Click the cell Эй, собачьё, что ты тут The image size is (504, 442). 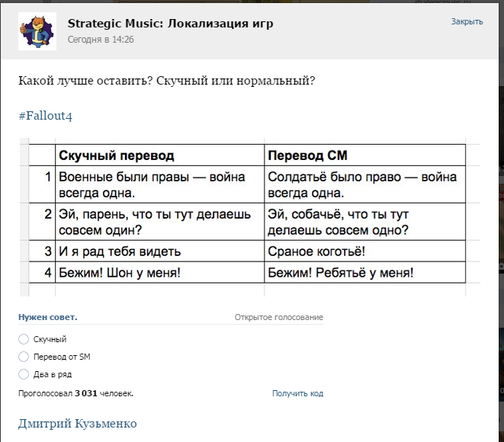(364, 222)
